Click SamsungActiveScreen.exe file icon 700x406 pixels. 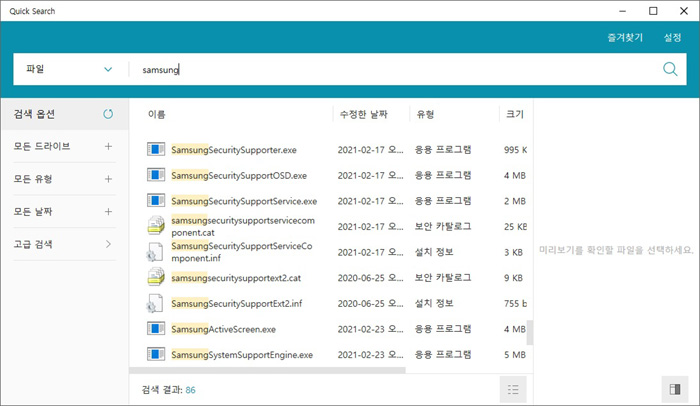click(x=156, y=329)
